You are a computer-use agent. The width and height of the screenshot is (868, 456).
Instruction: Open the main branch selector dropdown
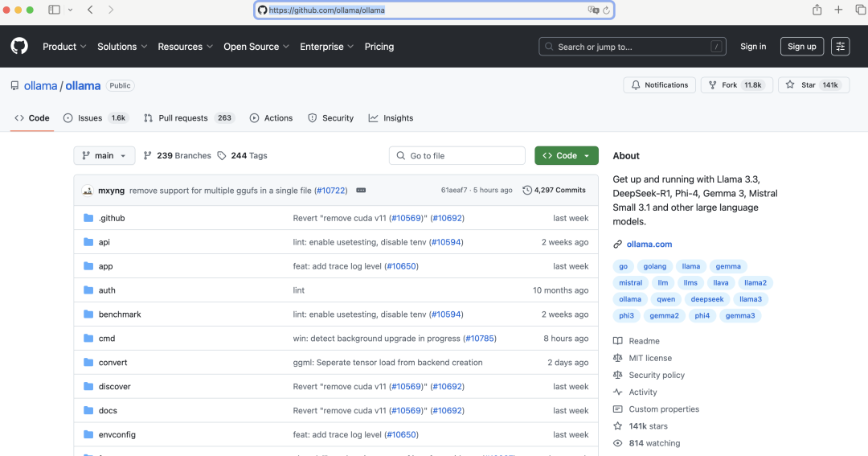tap(104, 156)
